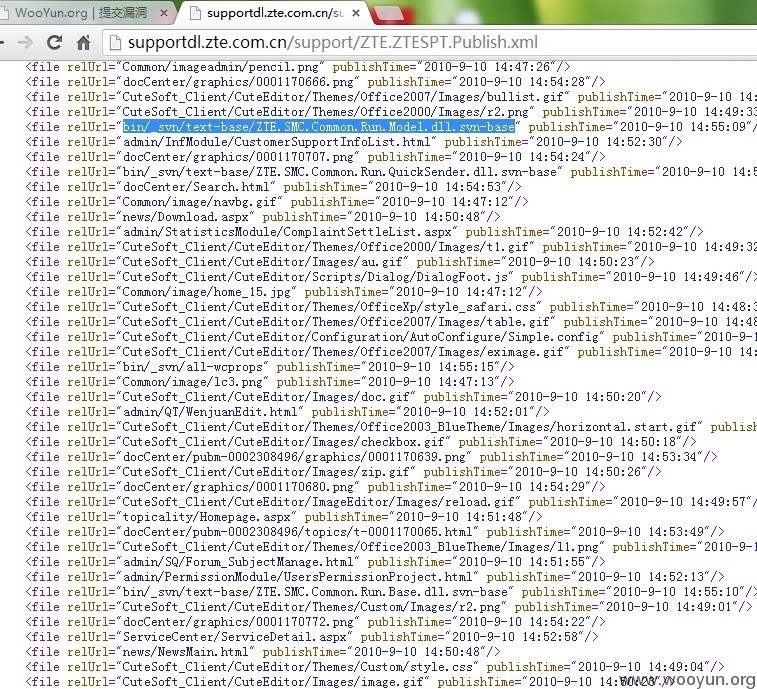Click the CuteEditor/Images/doc.gif entry
757x689 pixels.
[x=343, y=396]
